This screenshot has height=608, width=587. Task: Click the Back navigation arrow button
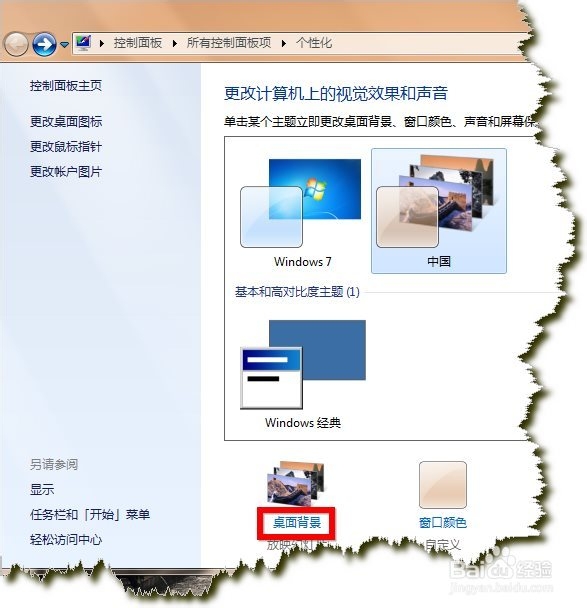[x=16, y=44]
